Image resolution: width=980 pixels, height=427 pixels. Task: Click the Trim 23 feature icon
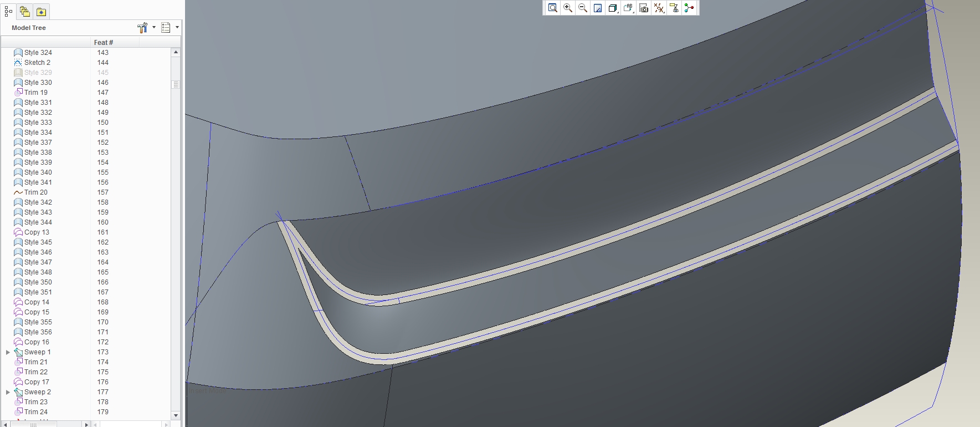pyautogui.click(x=18, y=402)
